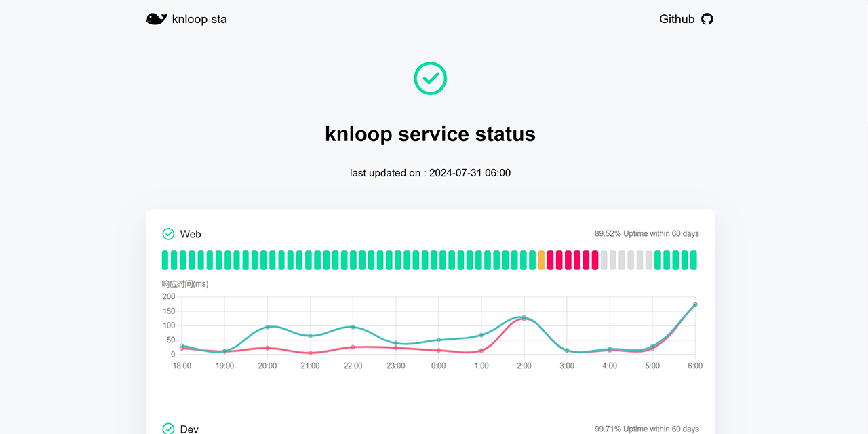The height and width of the screenshot is (434, 868).
Task: Click the green check icon beside Dev
Action: [167, 429]
